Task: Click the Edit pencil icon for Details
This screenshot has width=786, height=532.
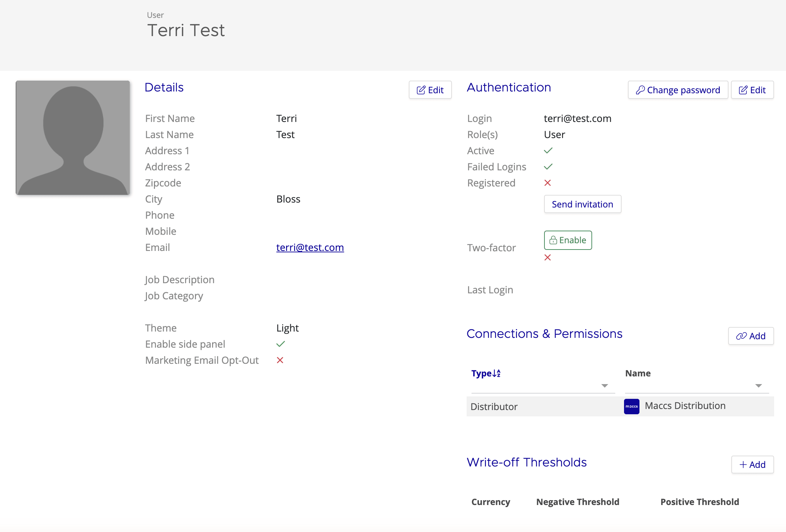Action: coord(422,90)
